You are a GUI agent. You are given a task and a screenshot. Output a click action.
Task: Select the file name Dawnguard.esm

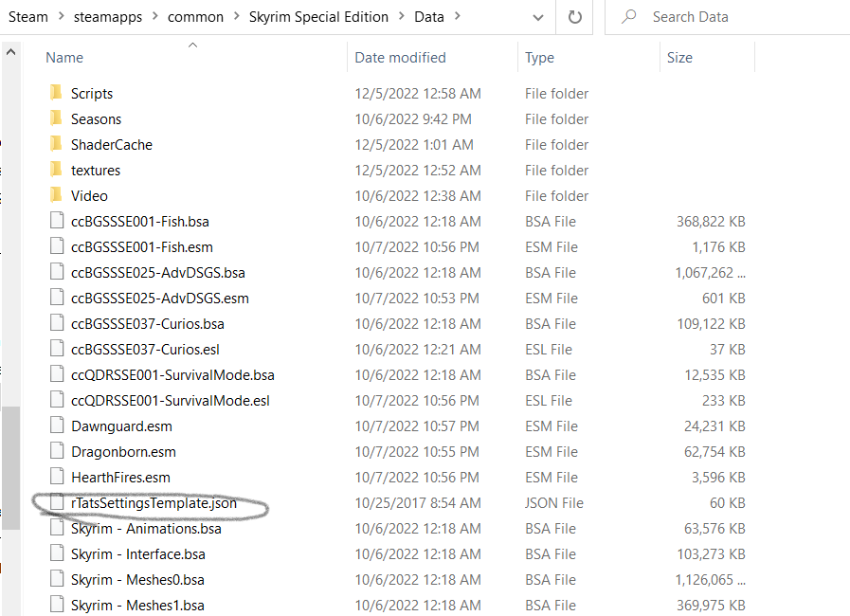[x=121, y=426]
